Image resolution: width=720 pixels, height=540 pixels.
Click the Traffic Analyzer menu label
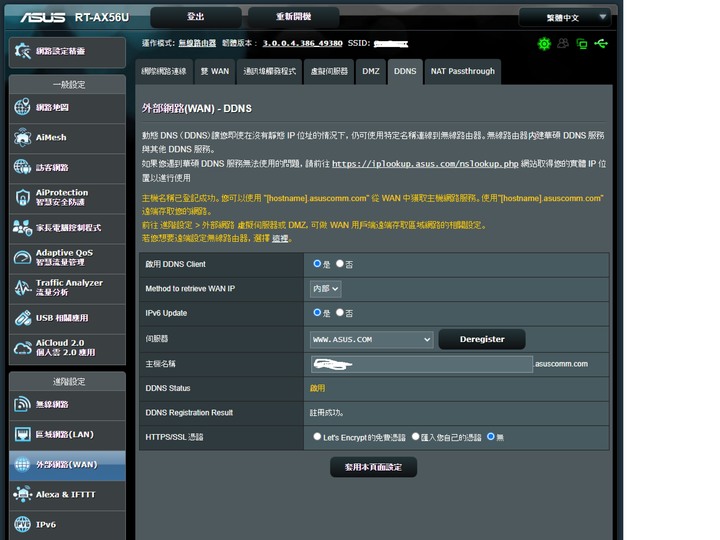pyautogui.click(x=69, y=287)
